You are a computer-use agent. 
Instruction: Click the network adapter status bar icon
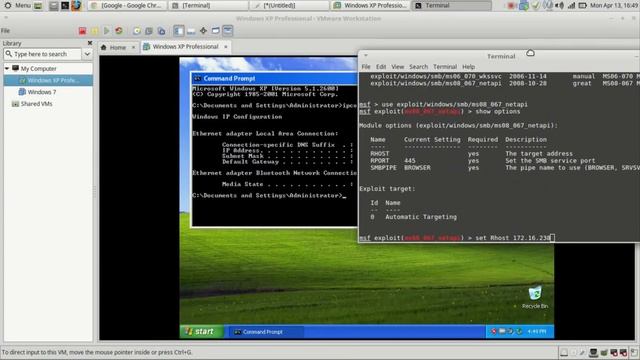(593, 352)
